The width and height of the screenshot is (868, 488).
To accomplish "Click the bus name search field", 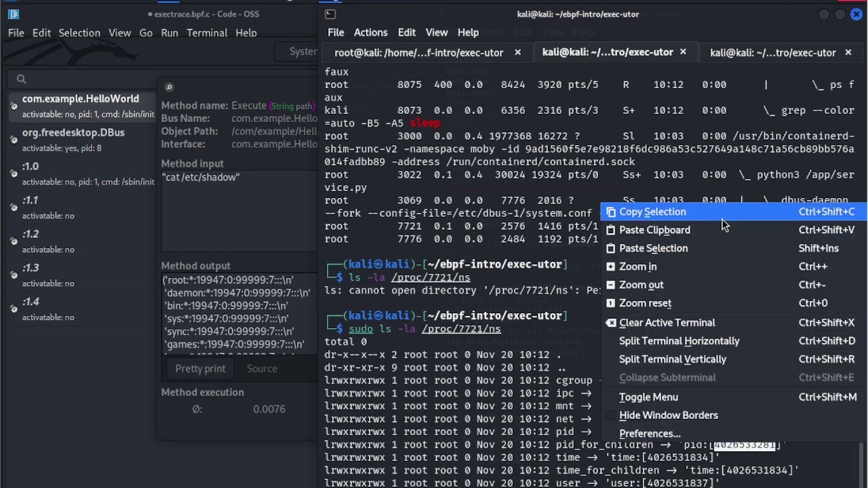I will point(81,79).
